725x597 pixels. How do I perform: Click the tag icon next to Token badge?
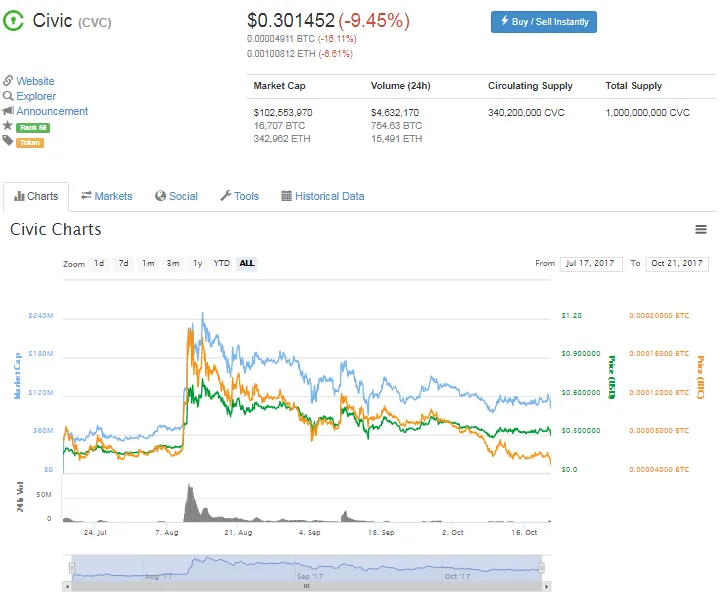pos(8,141)
